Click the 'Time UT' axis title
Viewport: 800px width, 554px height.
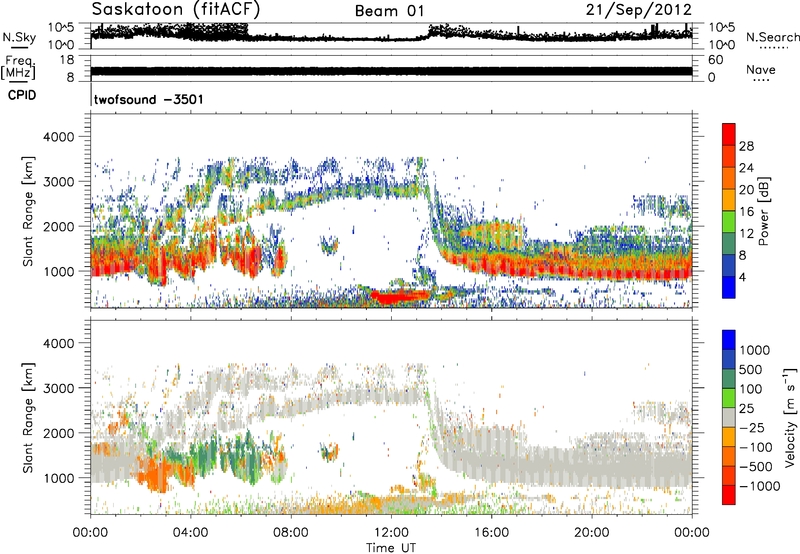(391, 548)
